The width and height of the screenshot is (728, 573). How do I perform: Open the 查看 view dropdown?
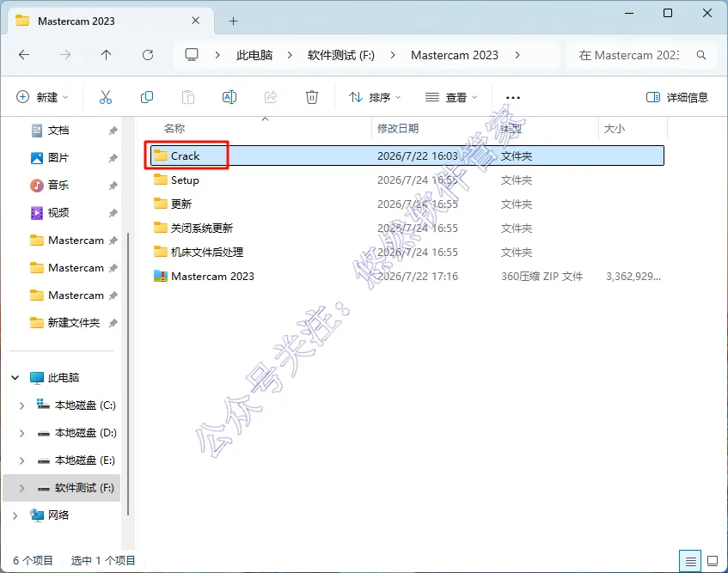point(451,97)
